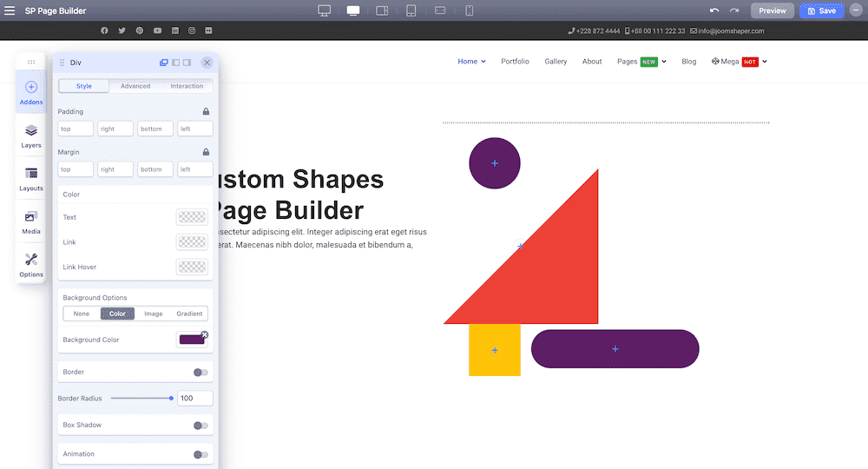Enable the Border toggle

pos(201,372)
